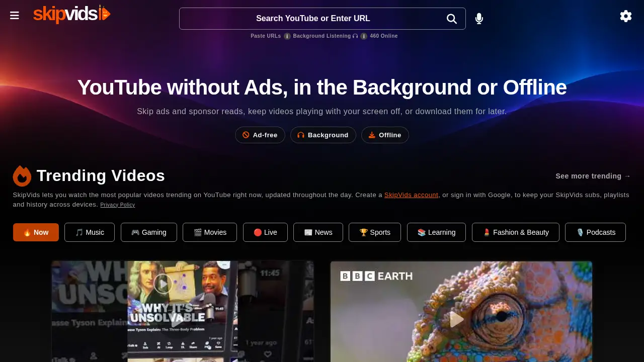Viewport: 644px width, 362px height.
Task: Open the News category tab
Action: [x=318, y=232]
